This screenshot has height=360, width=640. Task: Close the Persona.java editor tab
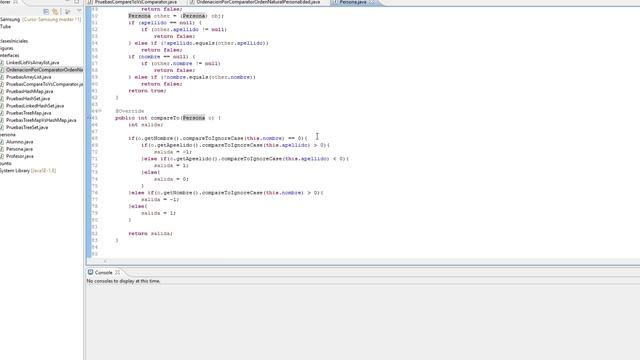(372, 2)
